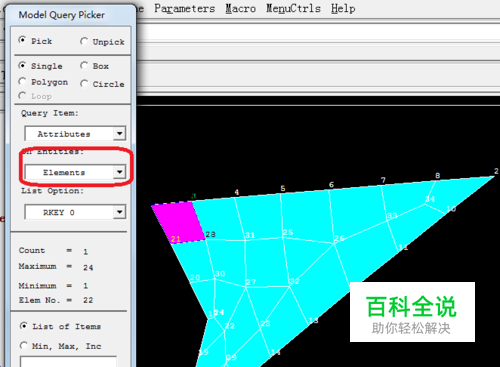The height and width of the screenshot is (367, 500).
Task: Click node label 32 in mesh
Action: point(294,281)
